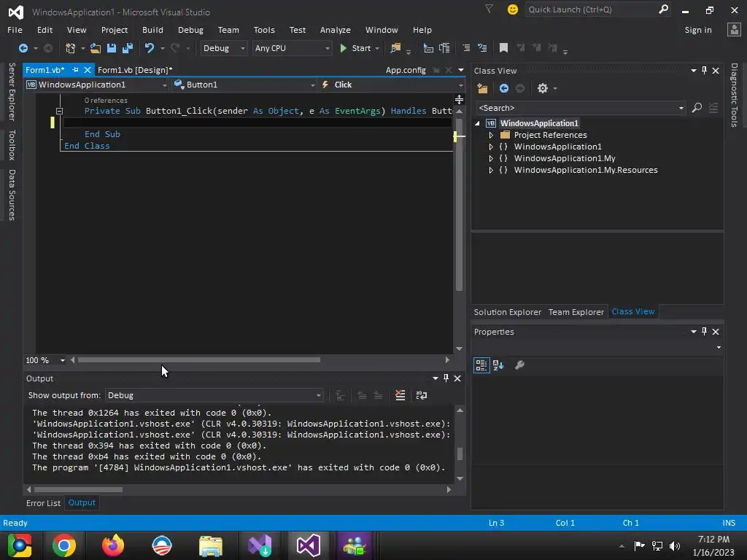Open the Button1 object dropdown
The height and width of the screenshot is (560, 747).
pyautogui.click(x=244, y=85)
